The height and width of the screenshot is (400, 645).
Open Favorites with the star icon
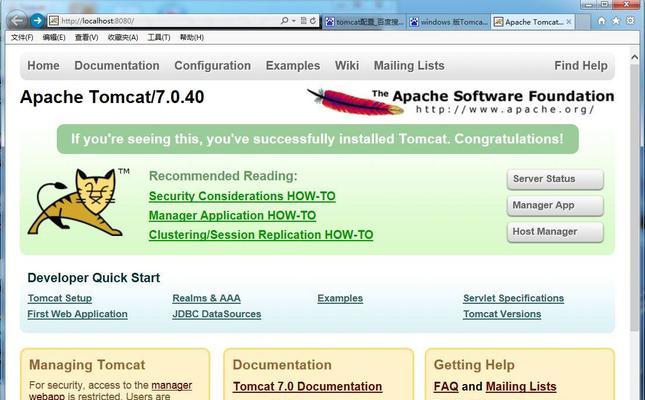616,21
